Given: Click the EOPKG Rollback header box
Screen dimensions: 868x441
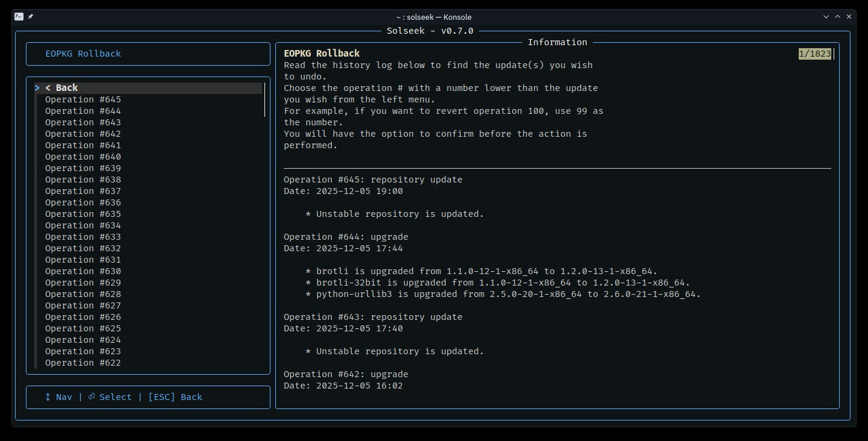Looking at the screenshot, I should 148,54.
